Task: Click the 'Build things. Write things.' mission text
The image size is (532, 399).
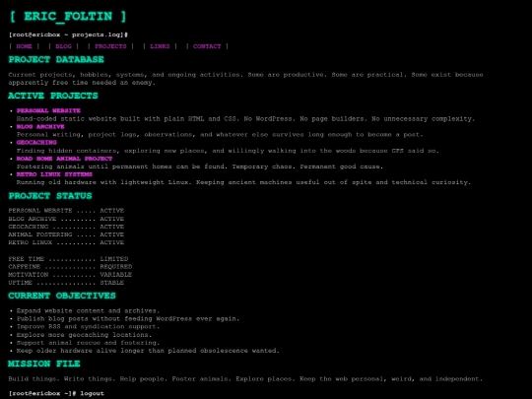Action: pos(245,379)
